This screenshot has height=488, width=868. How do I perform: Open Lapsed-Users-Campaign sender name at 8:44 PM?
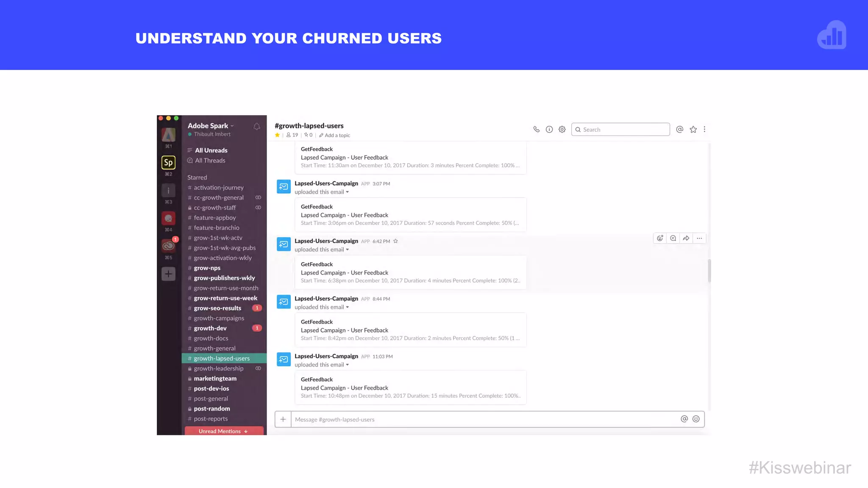click(x=326, y=299)
